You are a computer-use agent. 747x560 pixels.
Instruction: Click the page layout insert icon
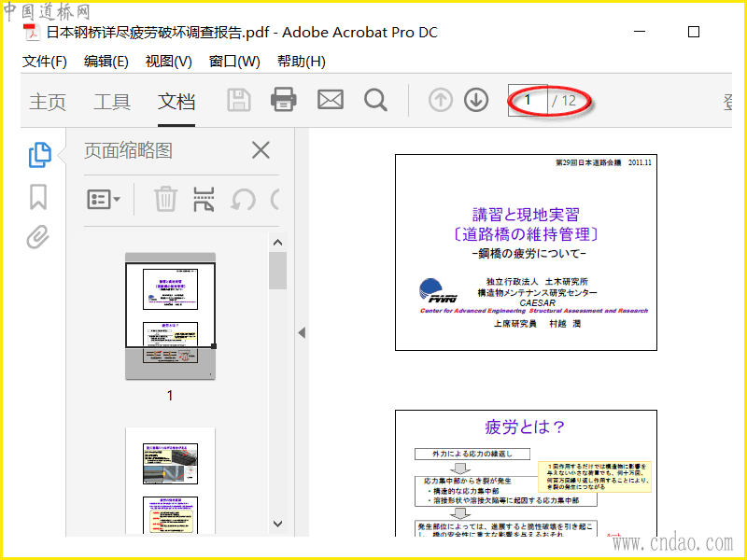(x=204, y=199)
